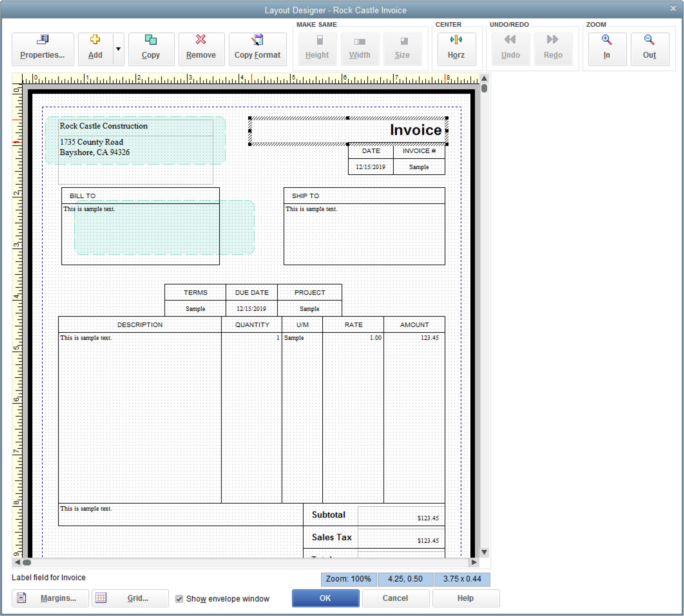Viewport: 684px width, 616px height.
Task: Click the Zoom: 100% status indicator
Action: point(349,579)
